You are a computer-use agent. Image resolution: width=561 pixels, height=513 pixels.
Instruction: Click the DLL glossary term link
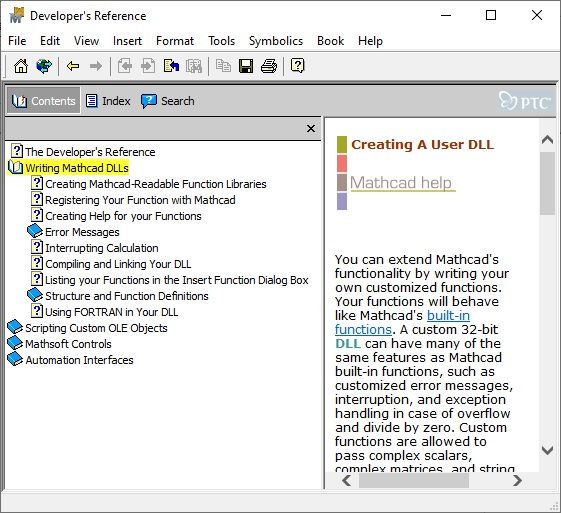click(348, 343)
